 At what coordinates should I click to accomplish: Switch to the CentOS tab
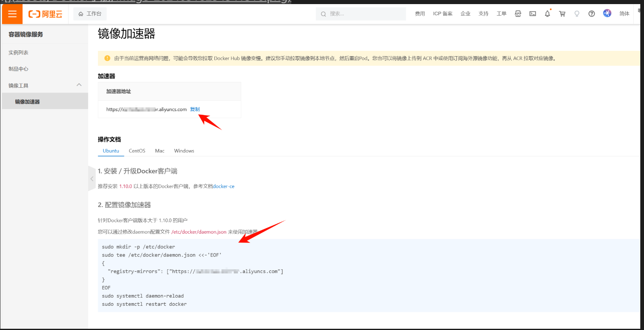(x=137, y=151)
